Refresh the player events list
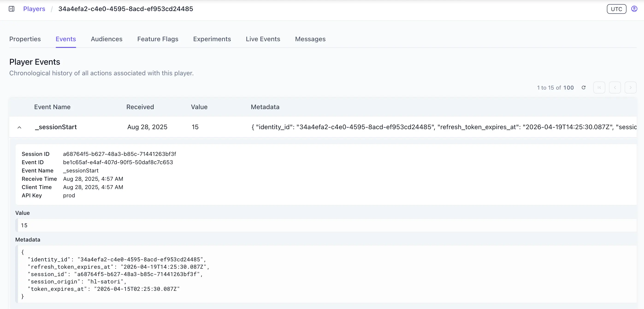644x309 pixels. [x=584, y=87]
